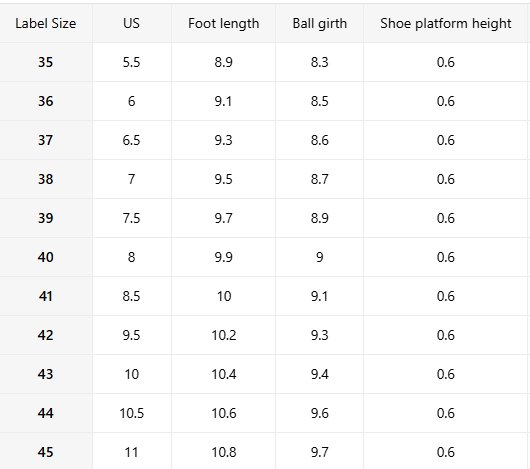530x469 pixels.
Task: Click foot length 9.1 cell
Action: pos(223,101)
